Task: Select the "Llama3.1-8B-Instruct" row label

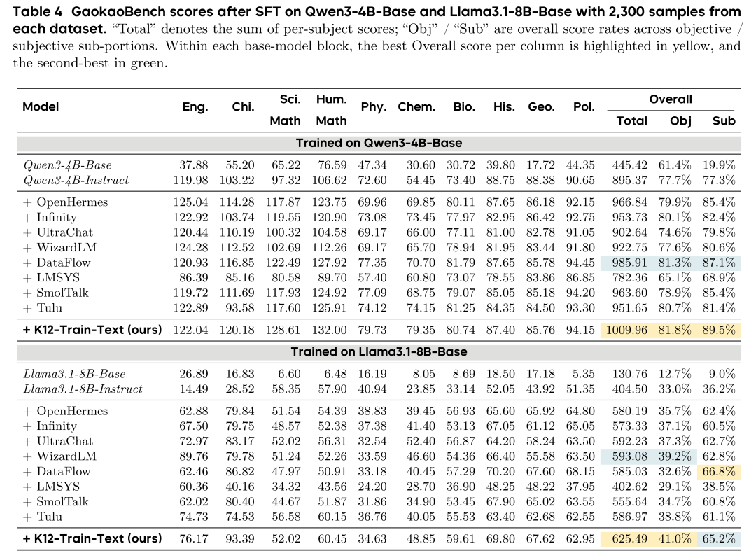Action: [83, 389]
